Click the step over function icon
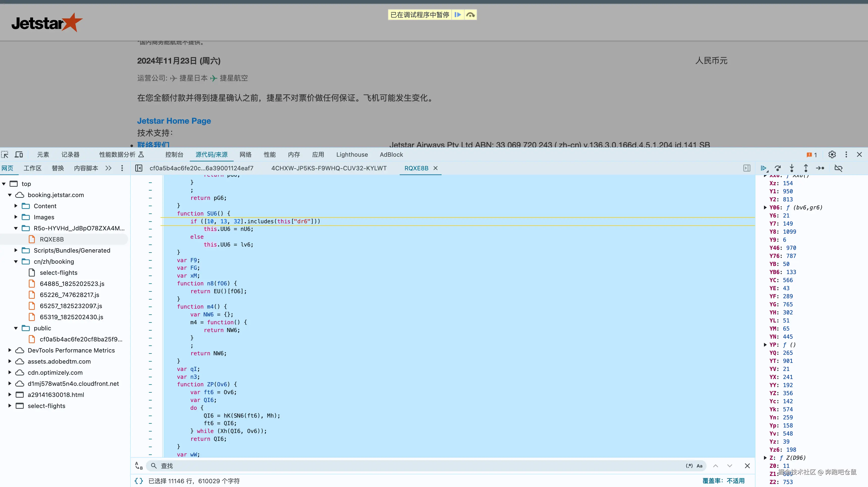868x487 pixels. pos(778,168)
